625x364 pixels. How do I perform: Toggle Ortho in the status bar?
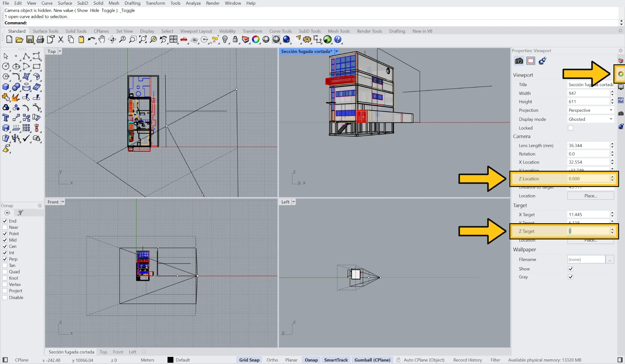click(272, 360)
